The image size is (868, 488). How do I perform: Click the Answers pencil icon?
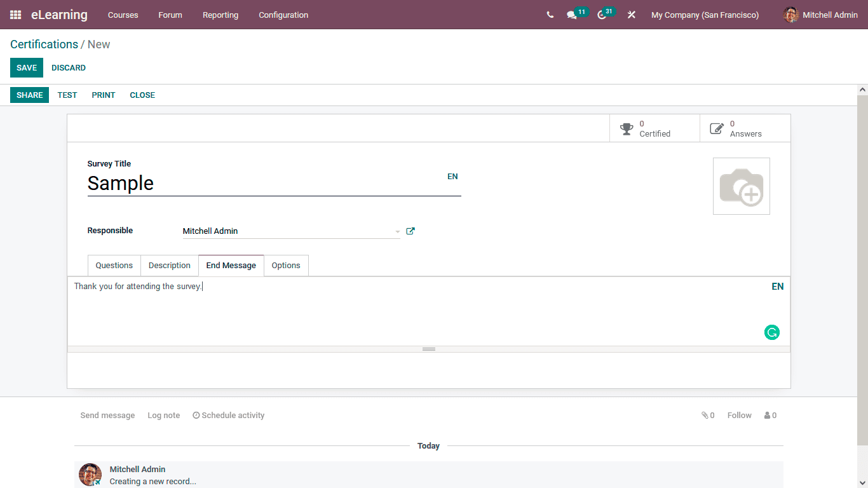pos(717,128)
